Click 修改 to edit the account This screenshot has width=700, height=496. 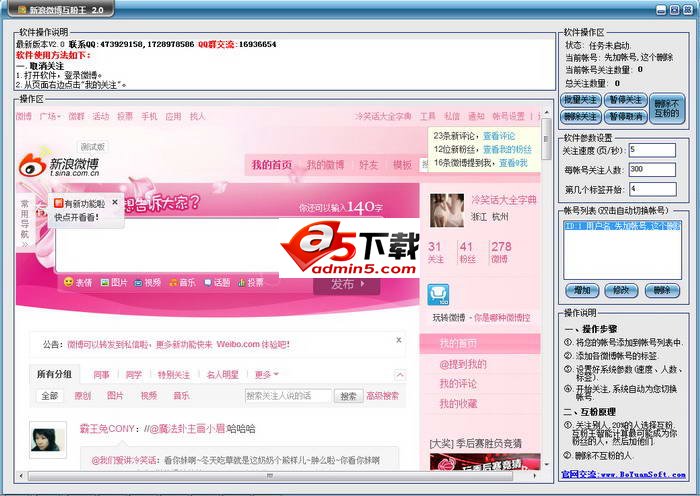coord(621,290)
